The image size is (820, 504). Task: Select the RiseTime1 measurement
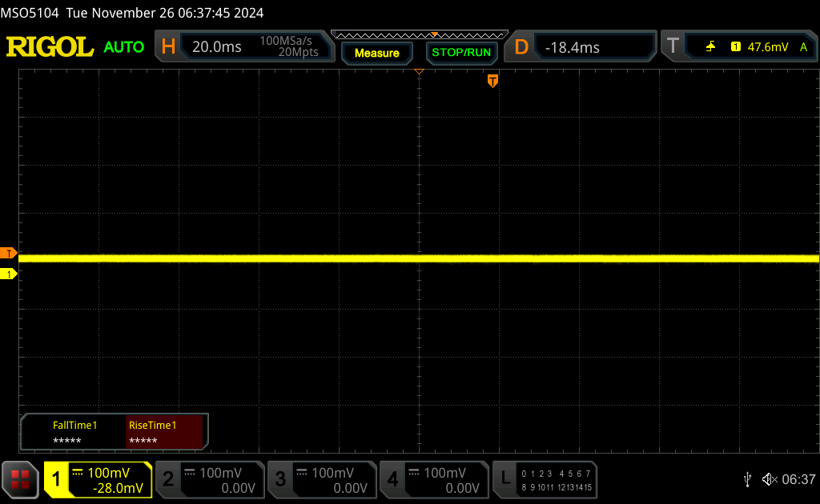pos(166,432)
